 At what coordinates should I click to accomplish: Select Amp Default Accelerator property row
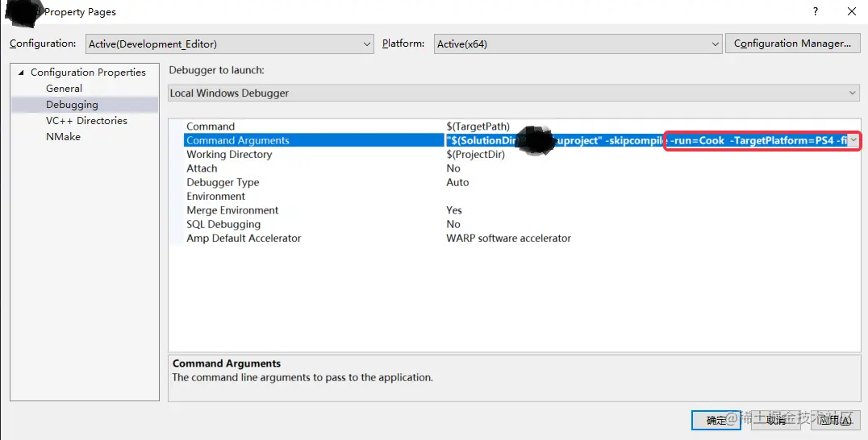coord(522,239)
